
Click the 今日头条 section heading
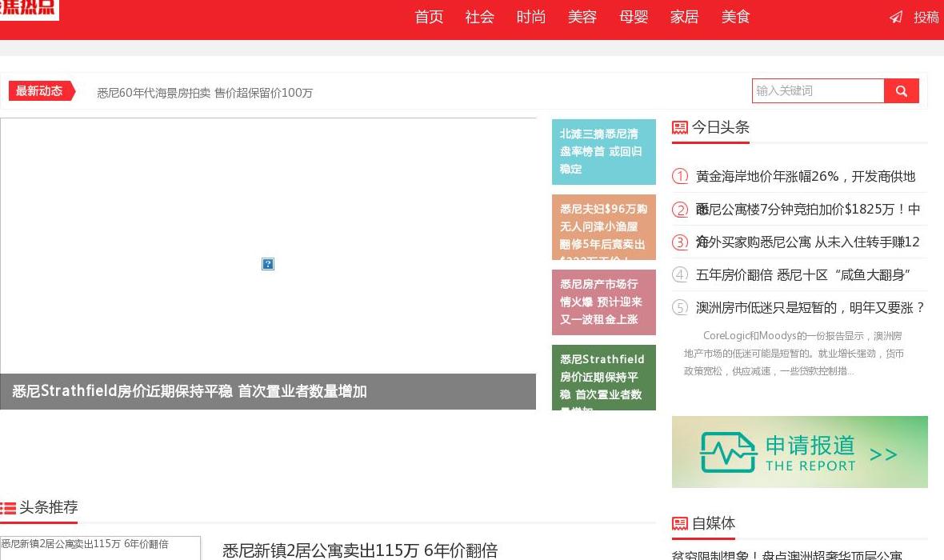coord(721,127)
